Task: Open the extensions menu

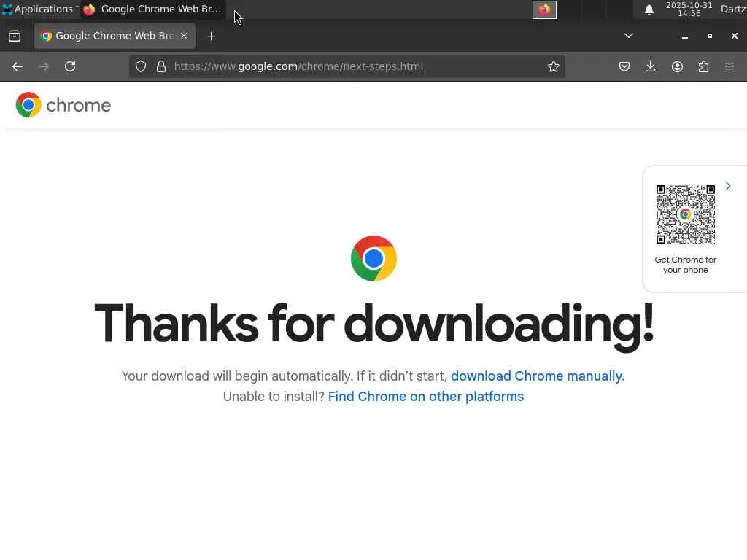Action: pyautogui.click(x=703, y=66)
